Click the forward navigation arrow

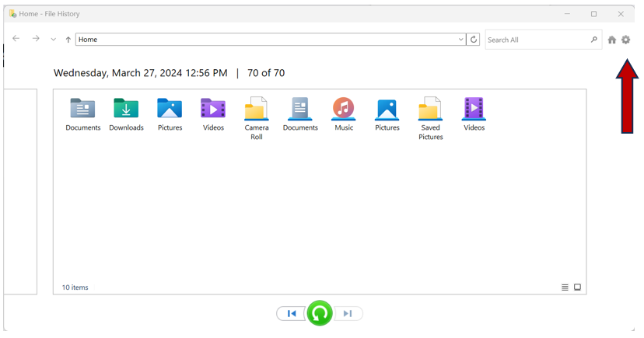click(36, 39)
